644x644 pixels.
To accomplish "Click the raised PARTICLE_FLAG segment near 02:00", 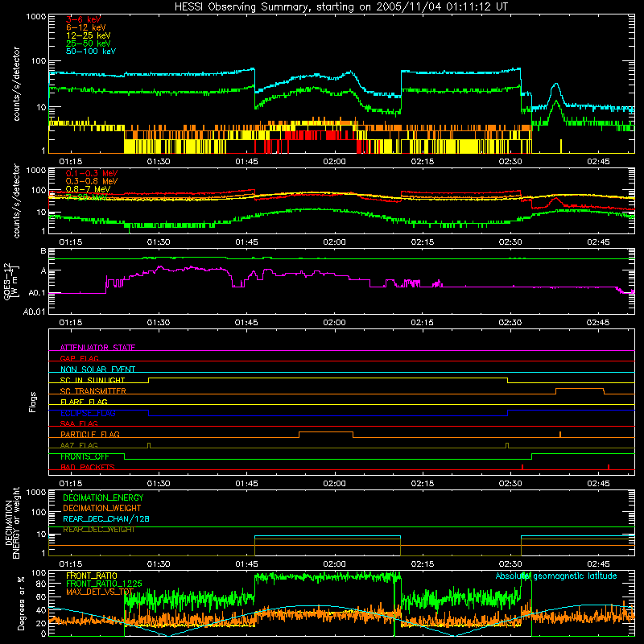I will tap(326, 432).
